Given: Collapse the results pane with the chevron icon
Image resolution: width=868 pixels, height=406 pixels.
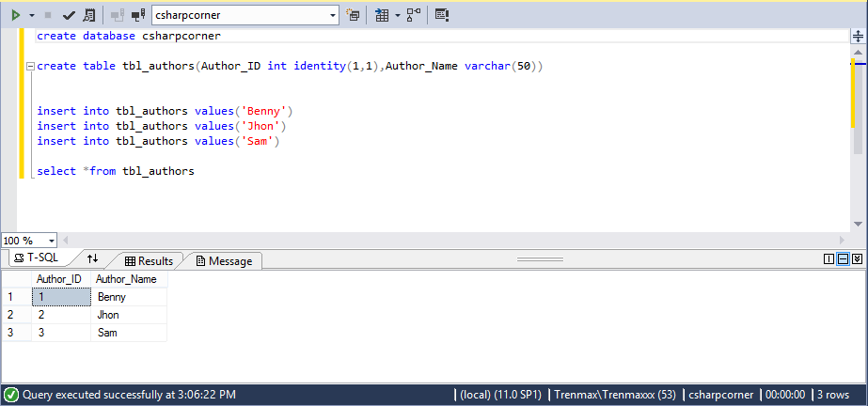Looking at the screenshot, I should point(857,258).
